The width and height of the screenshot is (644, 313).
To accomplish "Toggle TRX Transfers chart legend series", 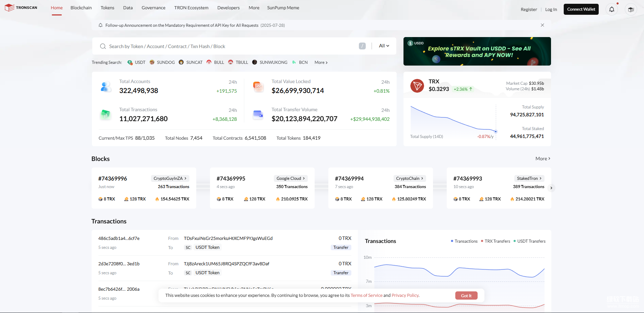I will (495, 241).
